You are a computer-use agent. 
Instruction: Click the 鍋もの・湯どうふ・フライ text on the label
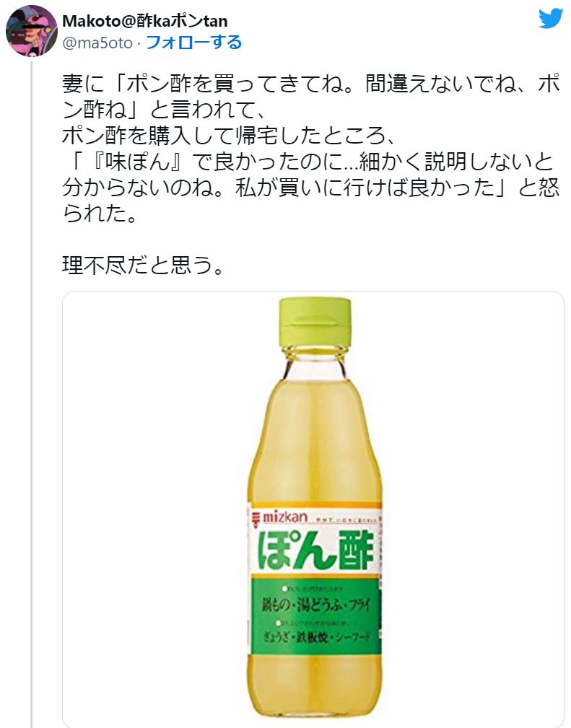316,605
